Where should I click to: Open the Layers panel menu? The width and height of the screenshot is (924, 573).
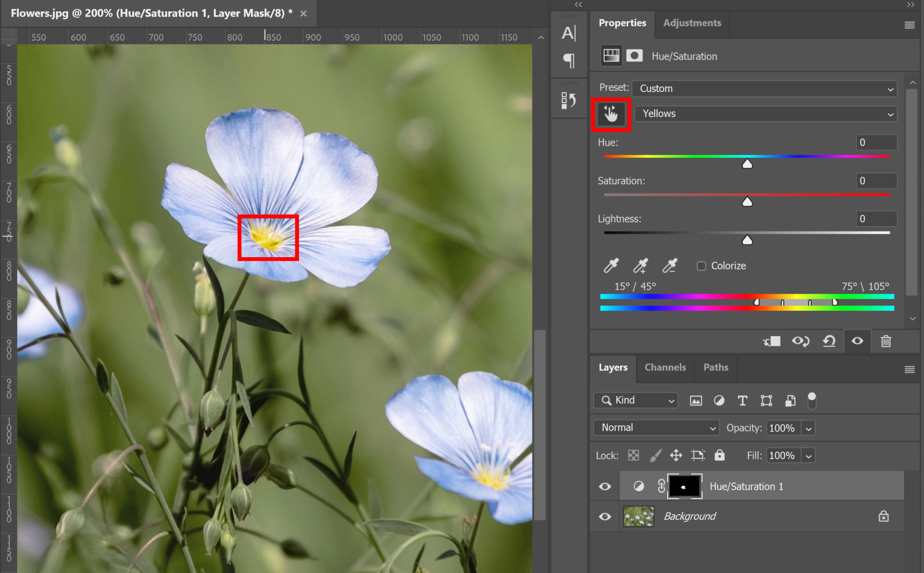[x=908, y=369]
